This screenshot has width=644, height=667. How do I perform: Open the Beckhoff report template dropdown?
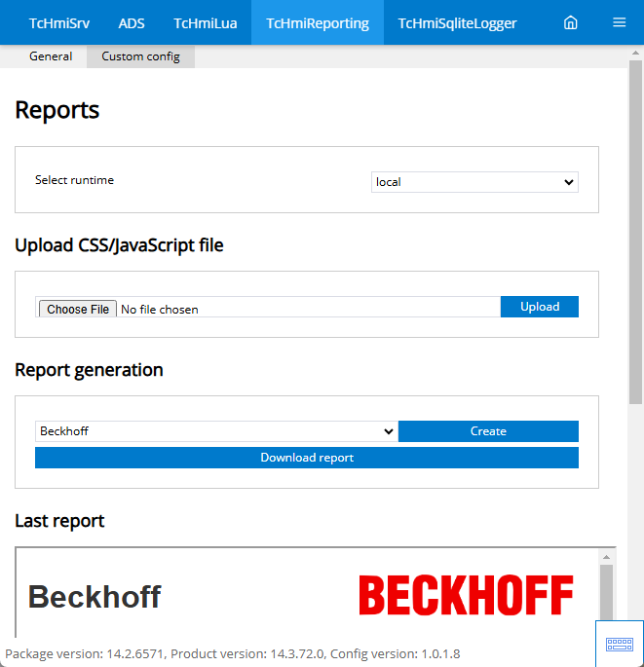click(x=216, y=431)
